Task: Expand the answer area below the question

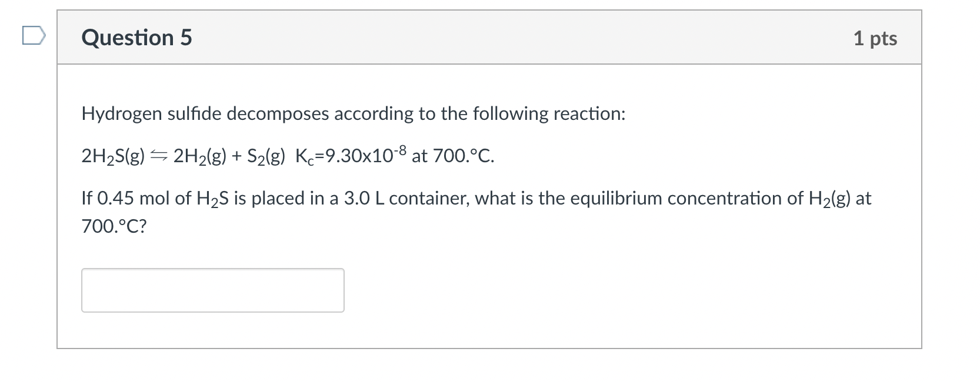Action: click(213, 290)
